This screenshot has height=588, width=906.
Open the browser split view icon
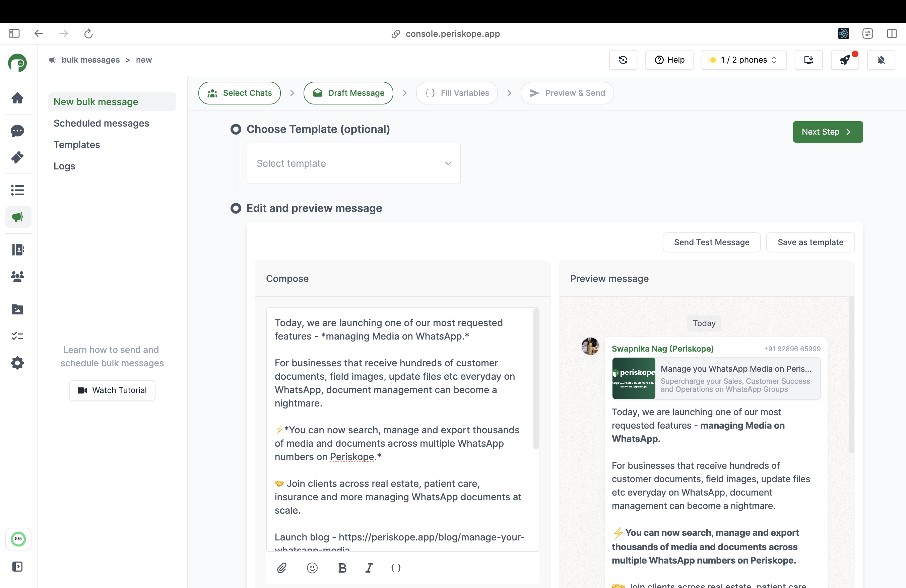coord(892,33)
